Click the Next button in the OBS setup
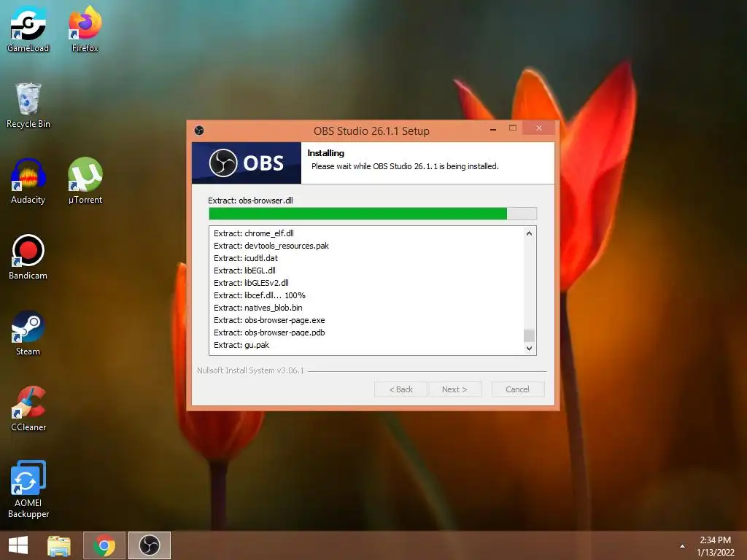This screenshot has width=747, height=560. click(x=454, y=389)
